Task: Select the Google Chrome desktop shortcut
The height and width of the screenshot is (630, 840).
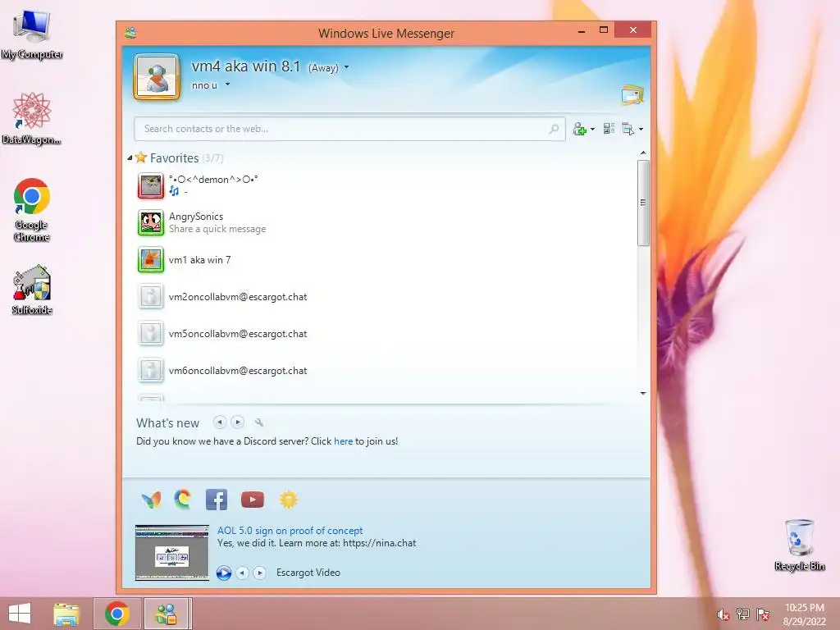Action: pos(32,210)
